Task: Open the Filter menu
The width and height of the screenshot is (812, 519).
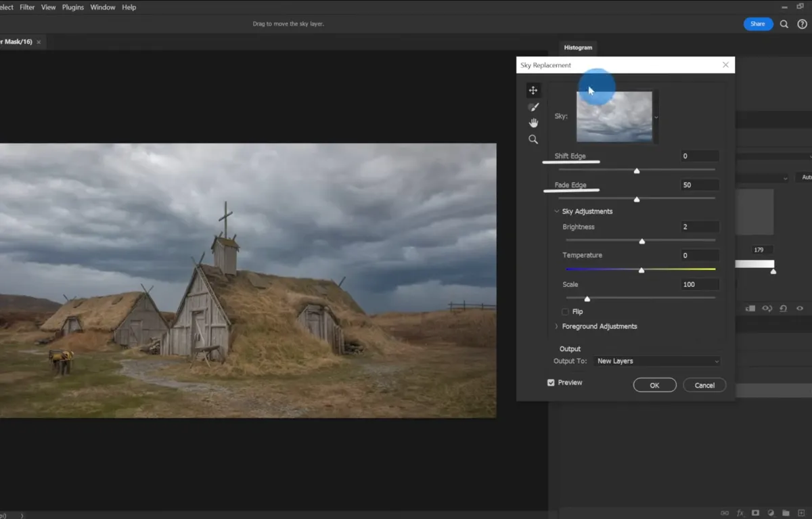Action: point(26,7)
